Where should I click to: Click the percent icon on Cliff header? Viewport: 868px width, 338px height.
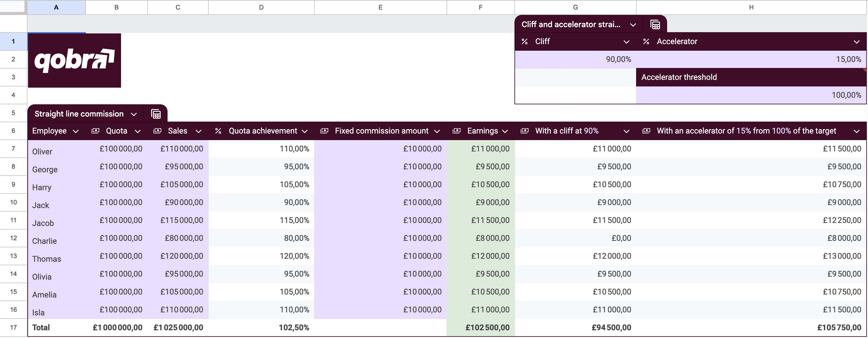click(524, 41)
